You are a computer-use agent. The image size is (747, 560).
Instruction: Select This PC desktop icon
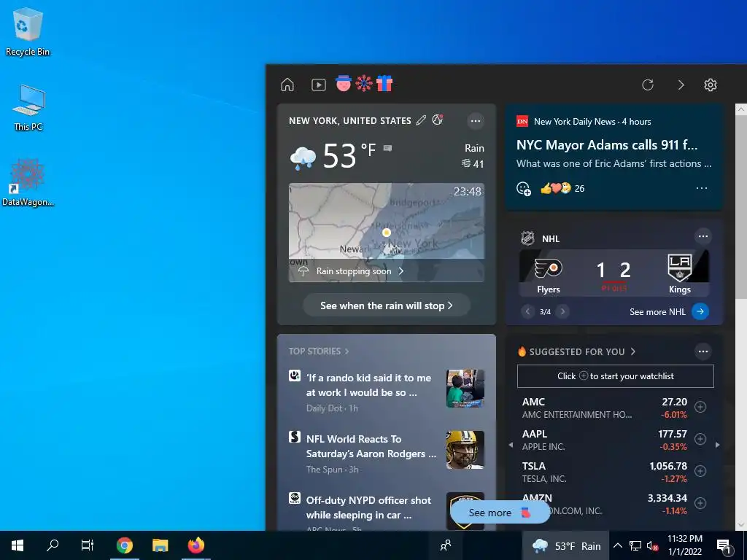[28, 108]
